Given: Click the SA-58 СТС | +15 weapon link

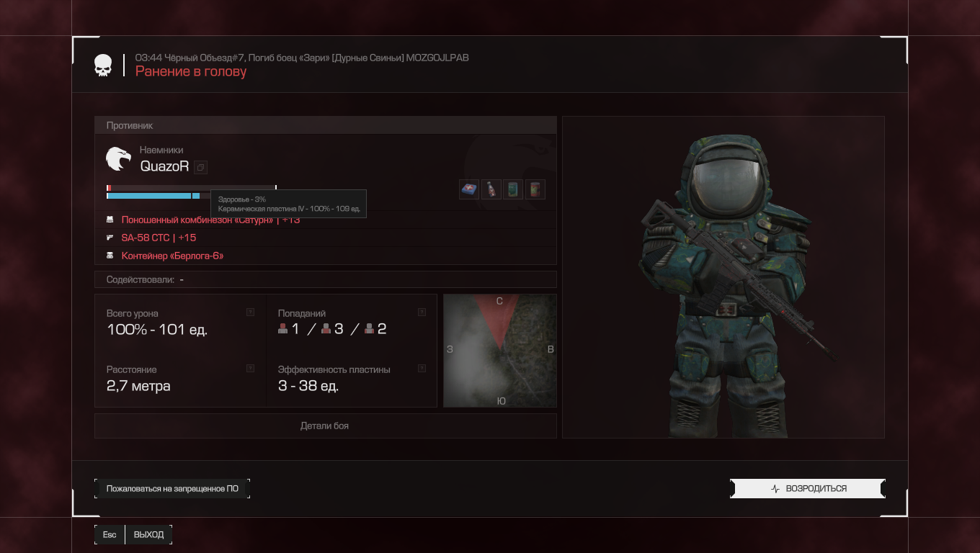Looking at the screenshot, I should pyautogui.click(x=159, y=238).
